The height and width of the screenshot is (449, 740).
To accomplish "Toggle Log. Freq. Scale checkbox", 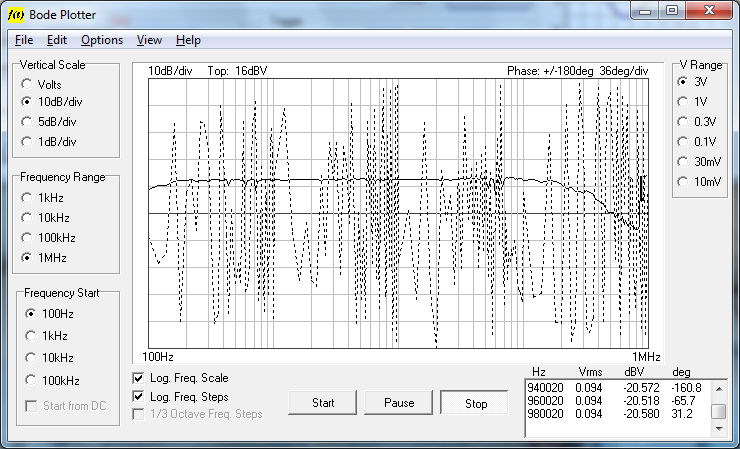I will (x=138, y=378).
